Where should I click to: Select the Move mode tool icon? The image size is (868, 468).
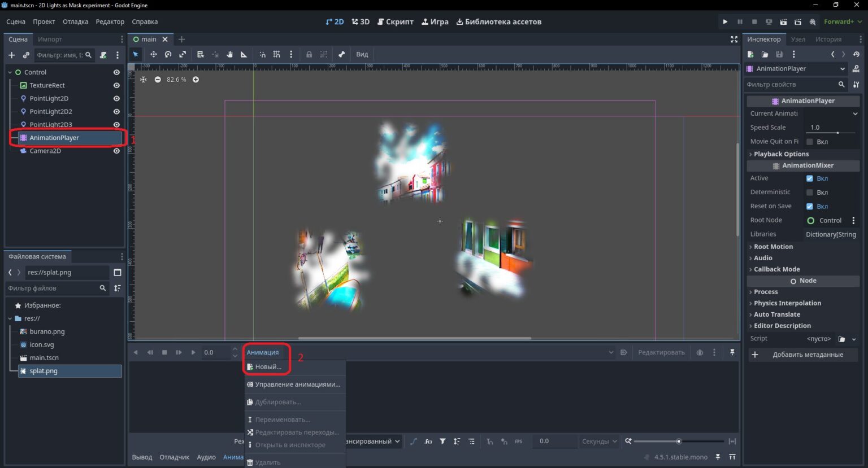coord(153,54)
